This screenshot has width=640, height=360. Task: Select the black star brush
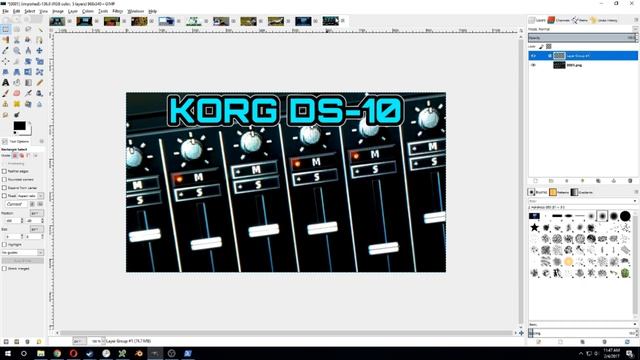click(x=534, y=227)
